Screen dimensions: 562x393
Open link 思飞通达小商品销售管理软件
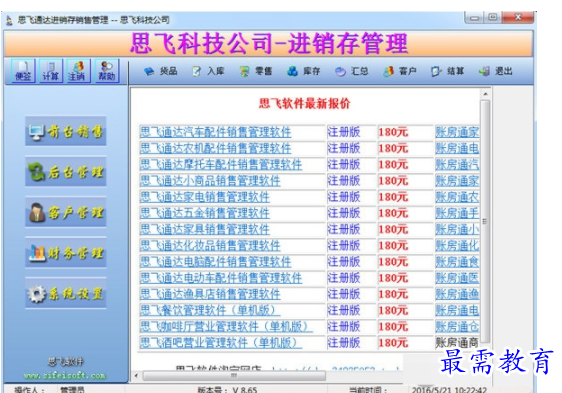210,181
